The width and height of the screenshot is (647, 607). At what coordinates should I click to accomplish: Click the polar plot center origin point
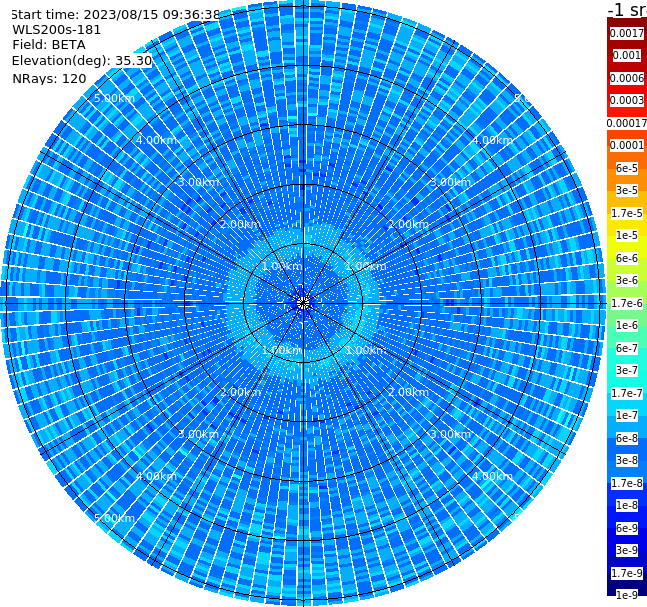click(x=303, y=304)
